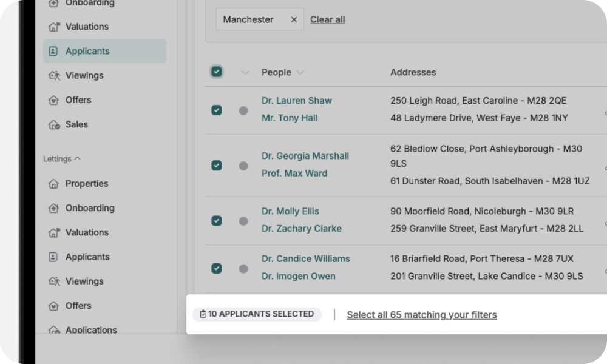607x364 pixels.
Task: Click the Properties house icon under Lettings
Action: [x=54, y=183]
